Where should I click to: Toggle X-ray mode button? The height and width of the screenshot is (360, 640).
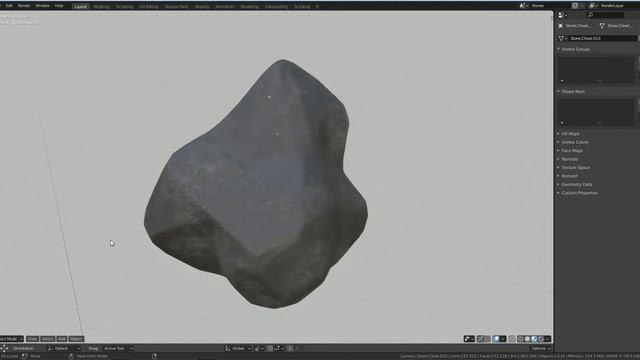[x=512, y=339]
